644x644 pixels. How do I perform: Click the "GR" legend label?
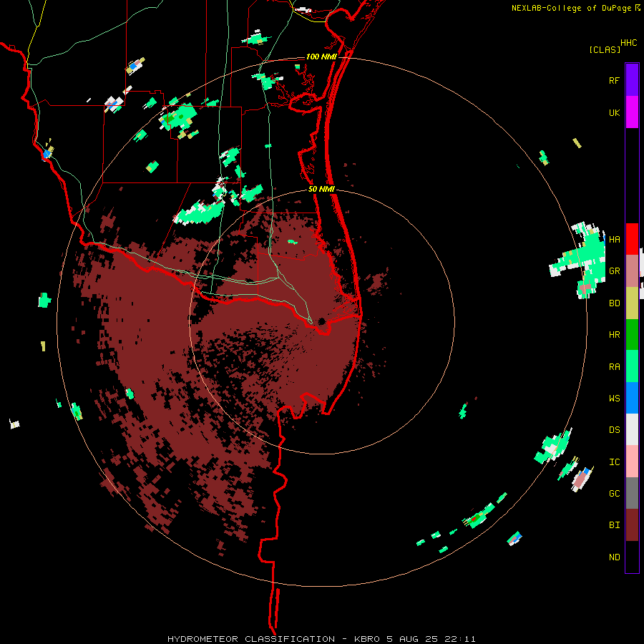click(x=614, y=271)
